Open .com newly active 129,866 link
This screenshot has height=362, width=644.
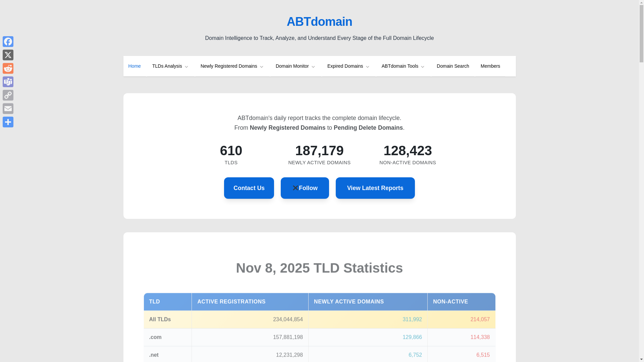[x=412, y=337]
